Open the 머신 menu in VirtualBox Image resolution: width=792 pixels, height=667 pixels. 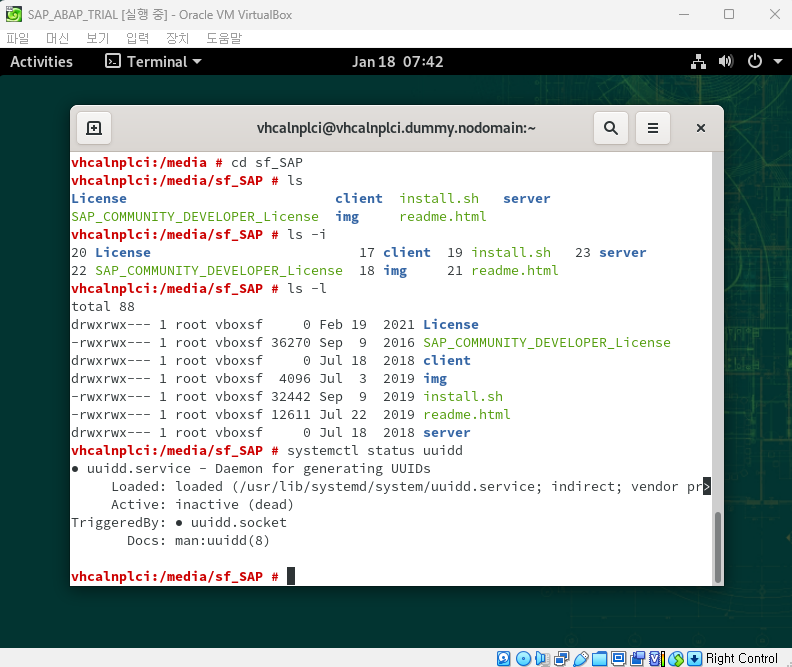point(57,38)
